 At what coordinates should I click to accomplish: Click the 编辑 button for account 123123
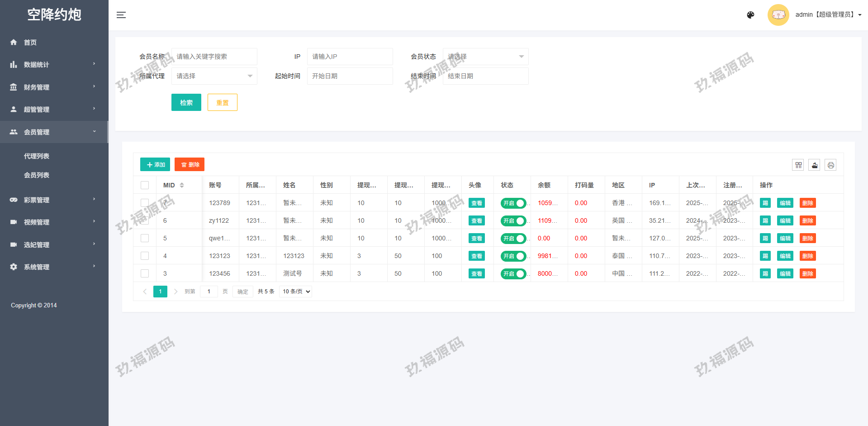click(x=785, y=256)
